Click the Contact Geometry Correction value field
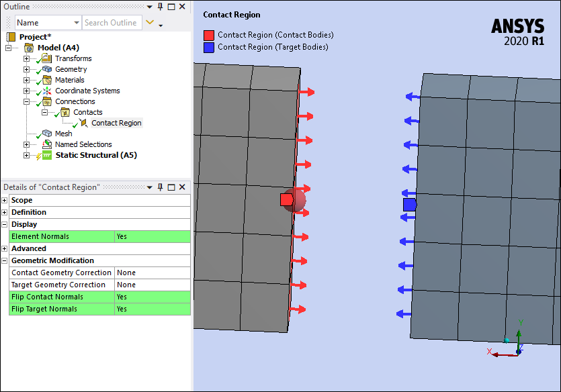This screenshot has height=392, width=561. [152, 273]
